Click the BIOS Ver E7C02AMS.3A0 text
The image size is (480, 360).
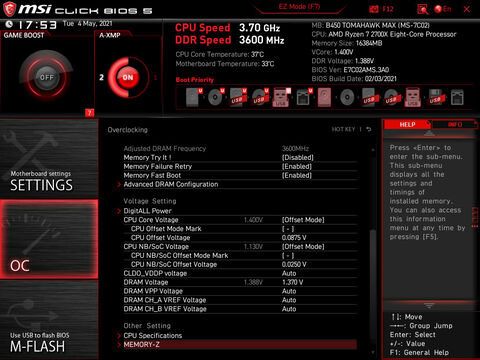coord(350,70)
